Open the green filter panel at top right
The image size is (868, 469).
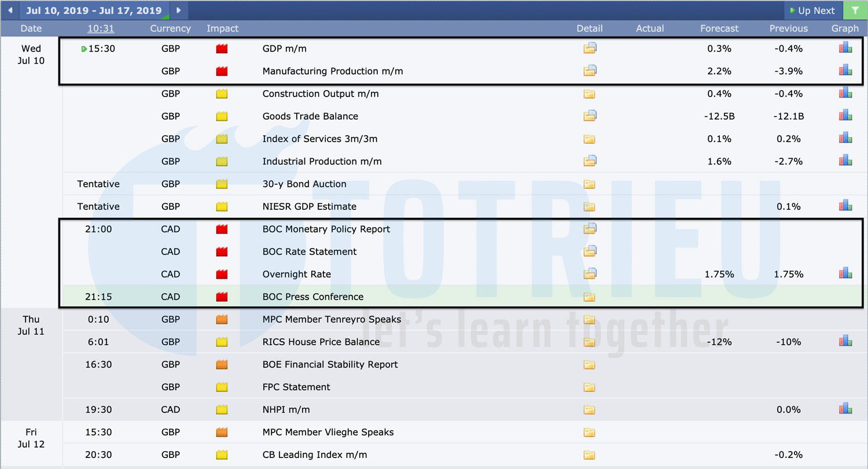[x=855, y=10]
